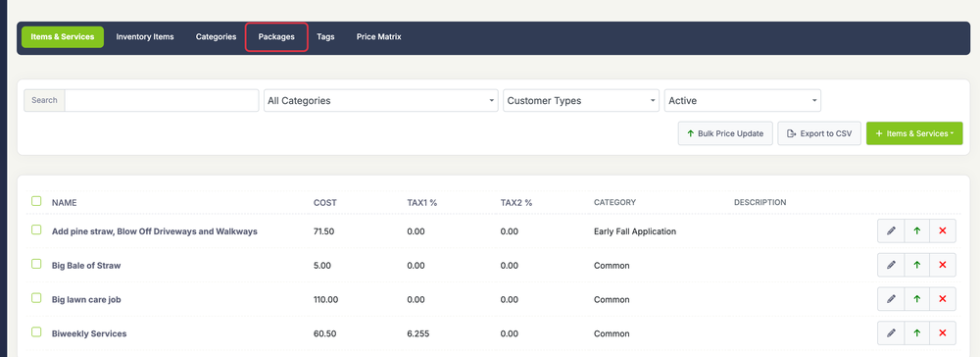980x357 pixels.
Task: Tick the select-all checkbox in table header
Action: pos(36,201)
